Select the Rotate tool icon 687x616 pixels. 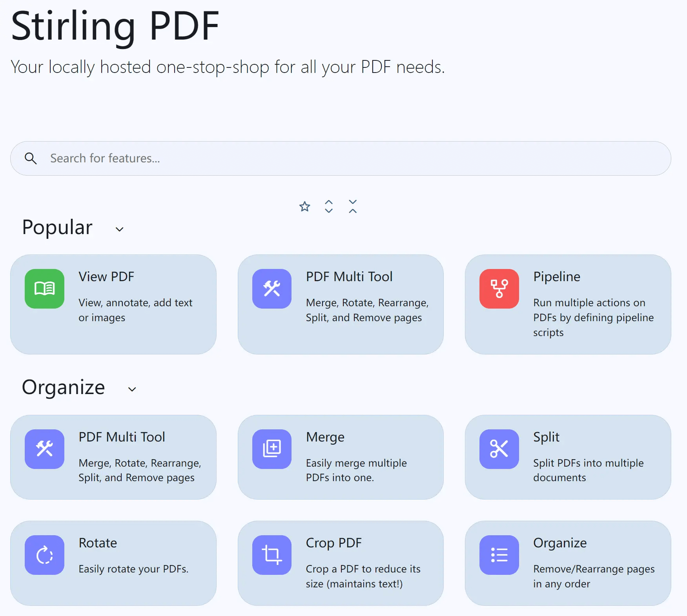pyautogui.click(x=44, y=555)
